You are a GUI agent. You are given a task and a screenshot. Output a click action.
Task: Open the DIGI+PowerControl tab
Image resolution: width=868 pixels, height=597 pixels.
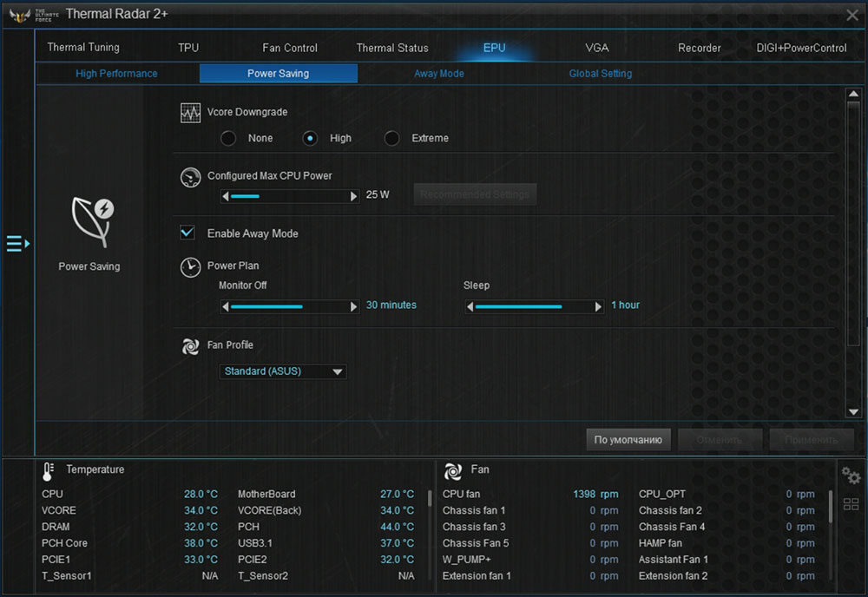801,48
